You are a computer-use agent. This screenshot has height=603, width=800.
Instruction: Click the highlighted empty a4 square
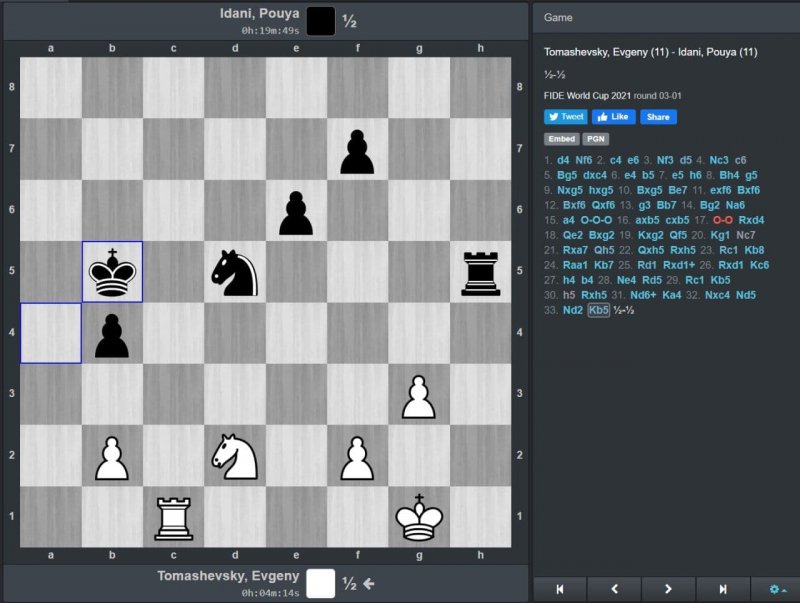tap(51, 333)
